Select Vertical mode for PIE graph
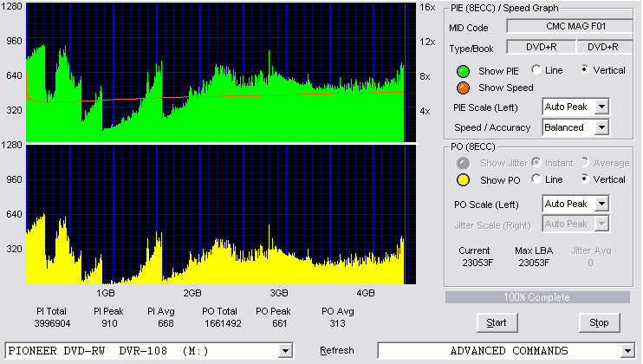643x364 pixels. pyautogui.click(x=585, y=69)
